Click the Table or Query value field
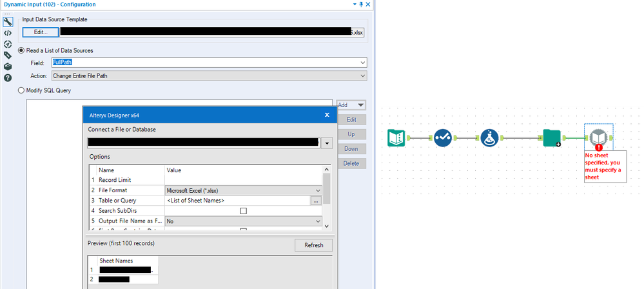The height and width of the screenshot is (289, 644). tap(237, 201)
